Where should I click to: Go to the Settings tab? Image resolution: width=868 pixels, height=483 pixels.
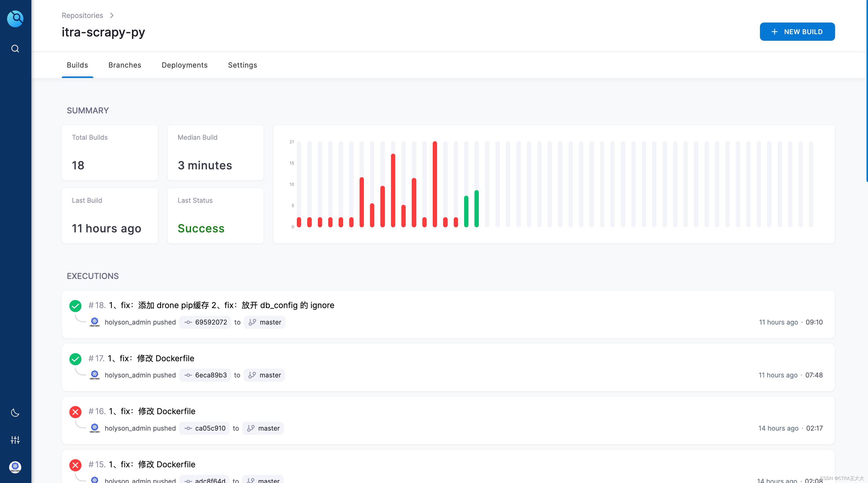coord(242,65)
